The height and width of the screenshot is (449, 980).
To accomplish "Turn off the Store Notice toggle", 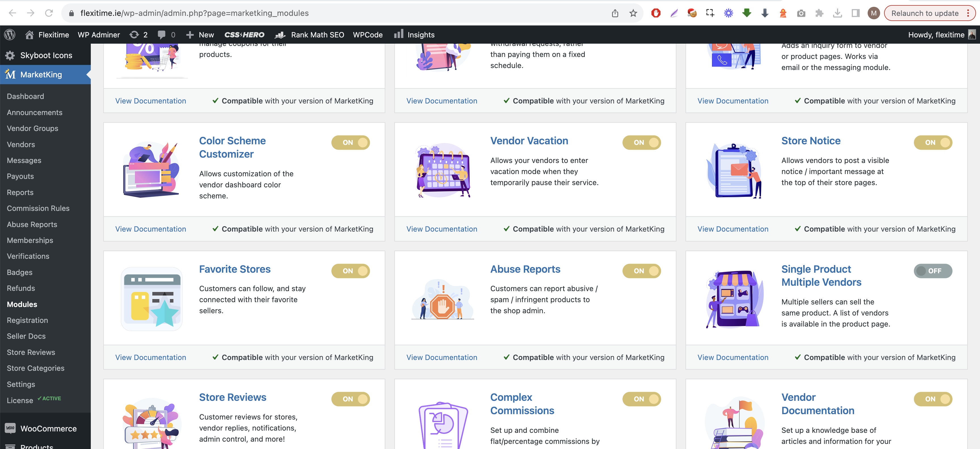I will click(x=933, y=143).
